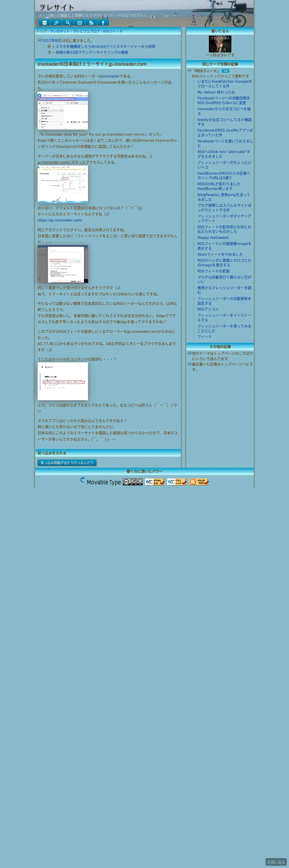Open RSSのヘッダに画像とかロゴ article

tap(224, 263)
